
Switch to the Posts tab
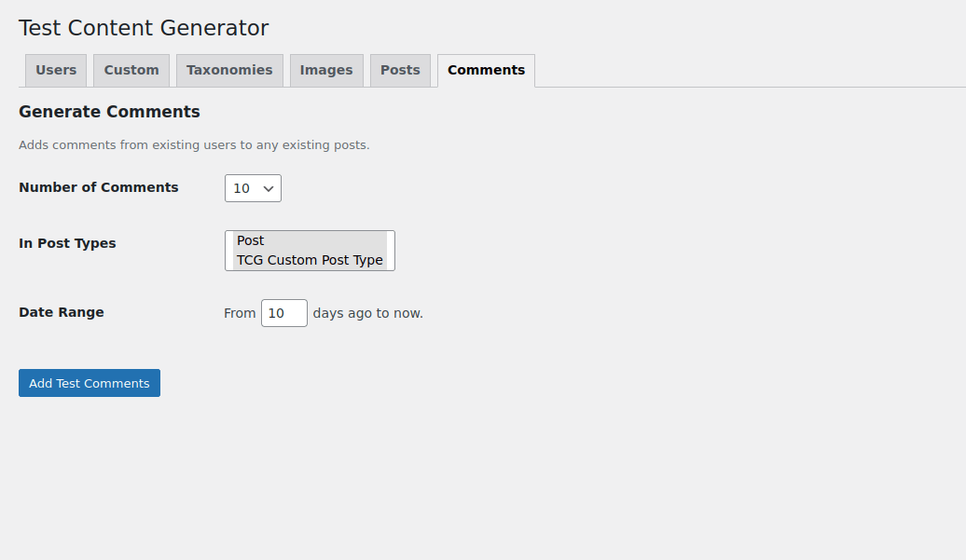pos(400,70)
